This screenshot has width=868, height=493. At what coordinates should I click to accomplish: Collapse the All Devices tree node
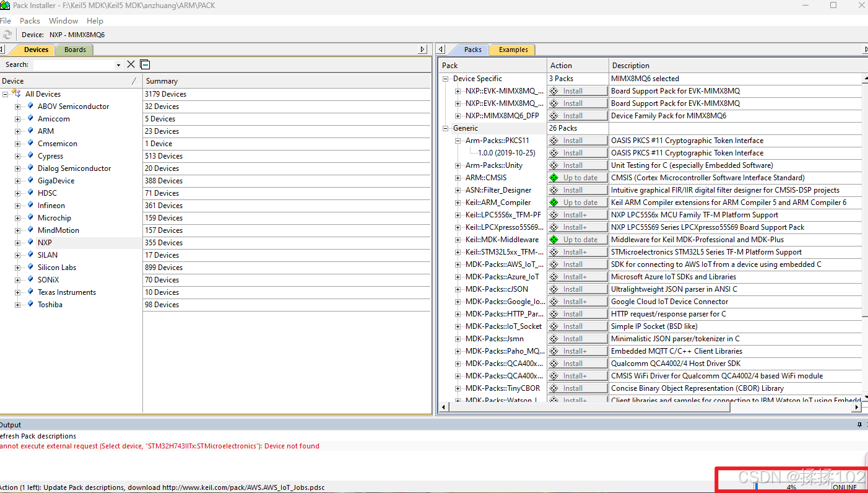tap(5, 94)
